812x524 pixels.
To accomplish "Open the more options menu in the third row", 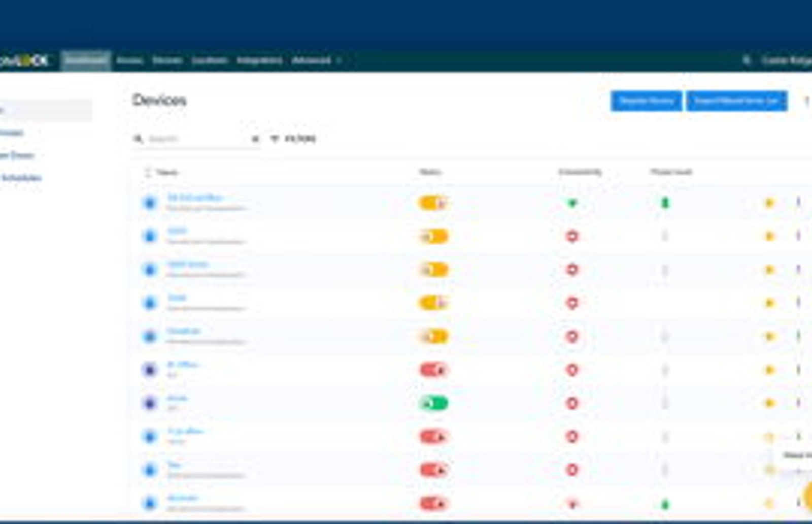I will point(798,269).
